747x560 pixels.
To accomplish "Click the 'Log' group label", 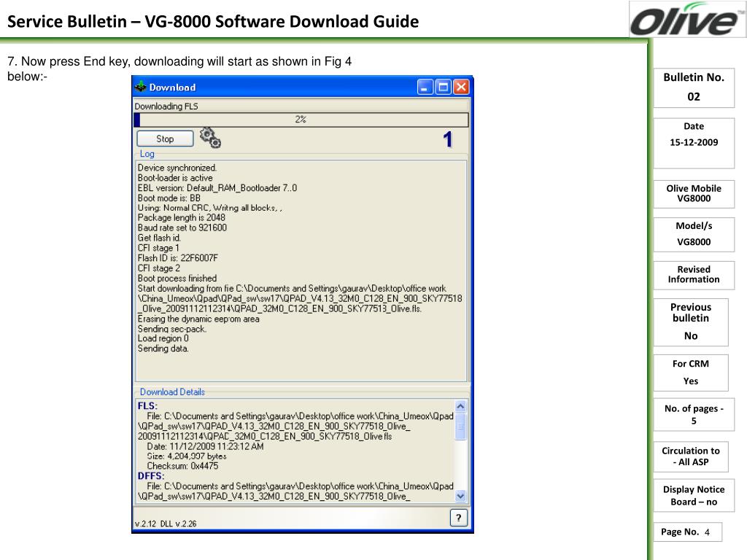I will coord(147,154).
